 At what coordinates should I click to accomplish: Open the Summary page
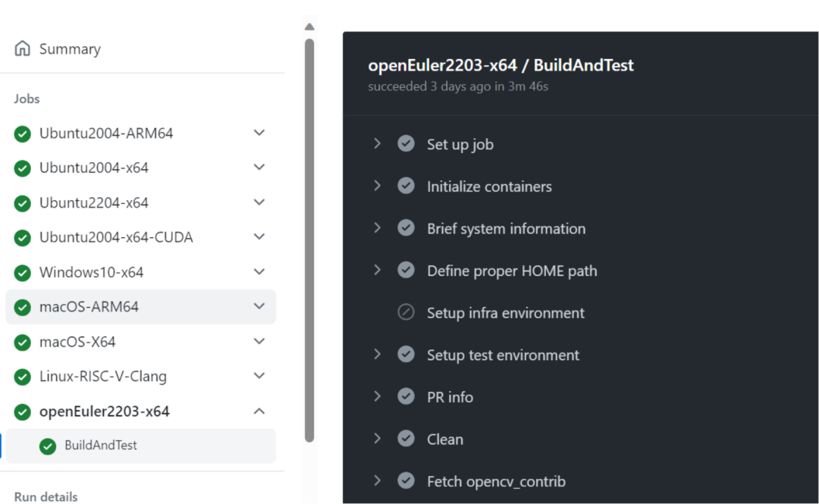[70, 49]
